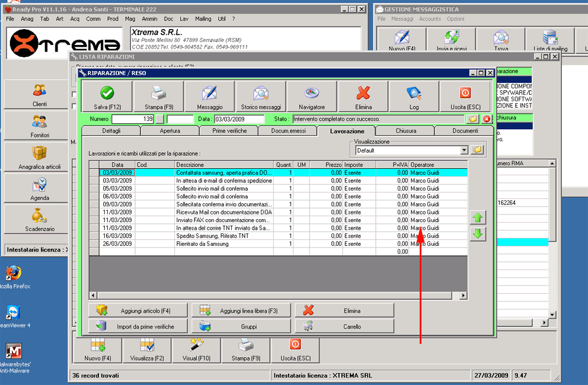This screenshot has width=588, height=385.
Task: Click Aggiungi linea libera (F3) button
Action: pos(241,310)
